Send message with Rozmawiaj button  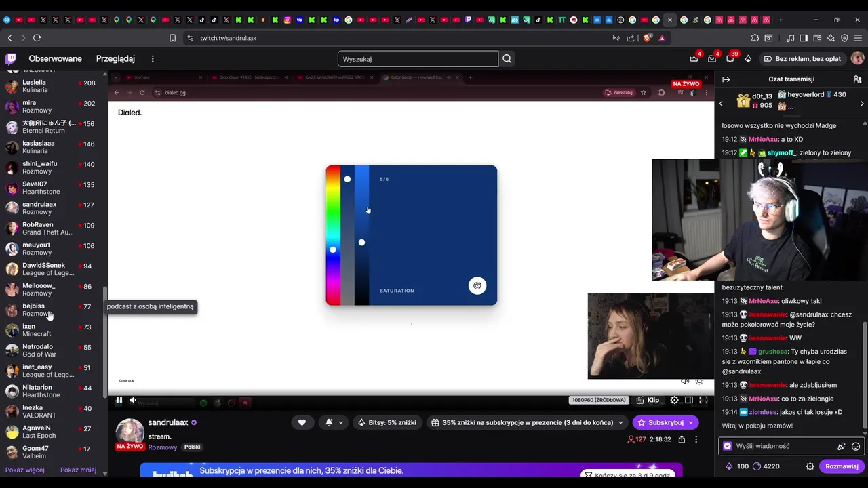click(x=842, y=466)
